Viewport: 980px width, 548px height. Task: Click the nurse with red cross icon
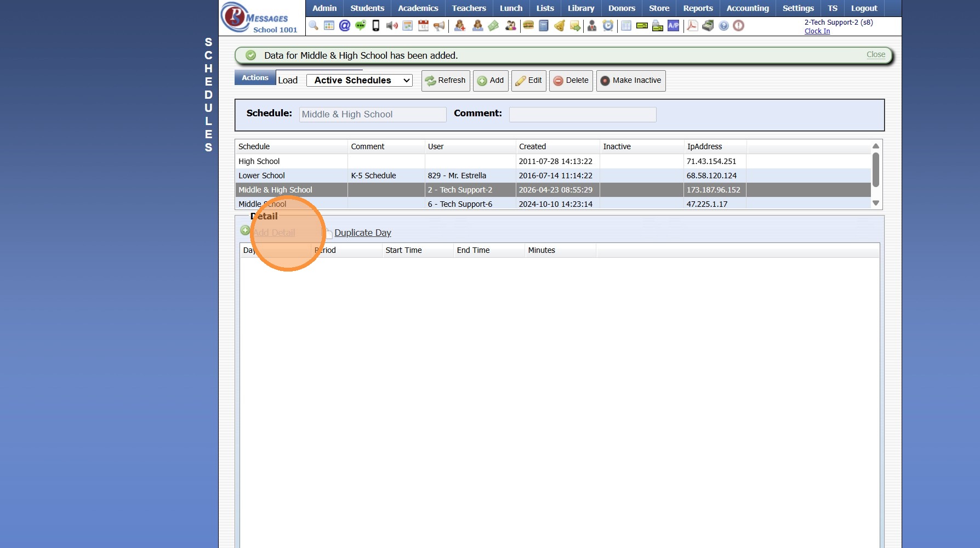[x=460, y=26]
